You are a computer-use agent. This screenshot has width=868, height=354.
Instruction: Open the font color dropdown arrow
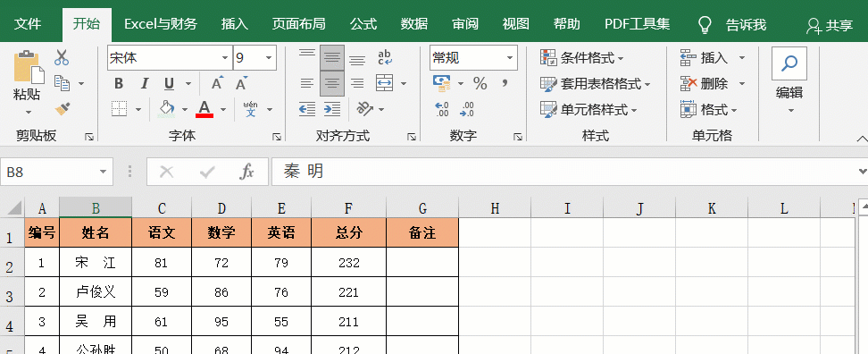tap(223, 110)
